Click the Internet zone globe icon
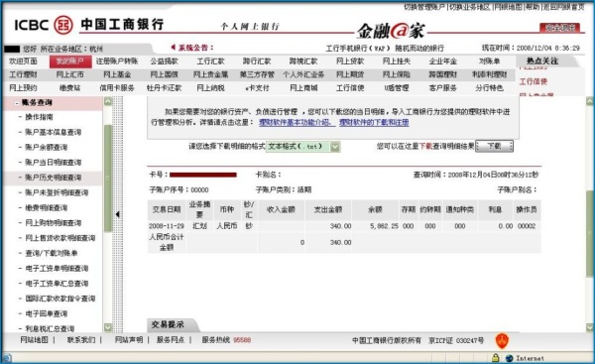 510,358
